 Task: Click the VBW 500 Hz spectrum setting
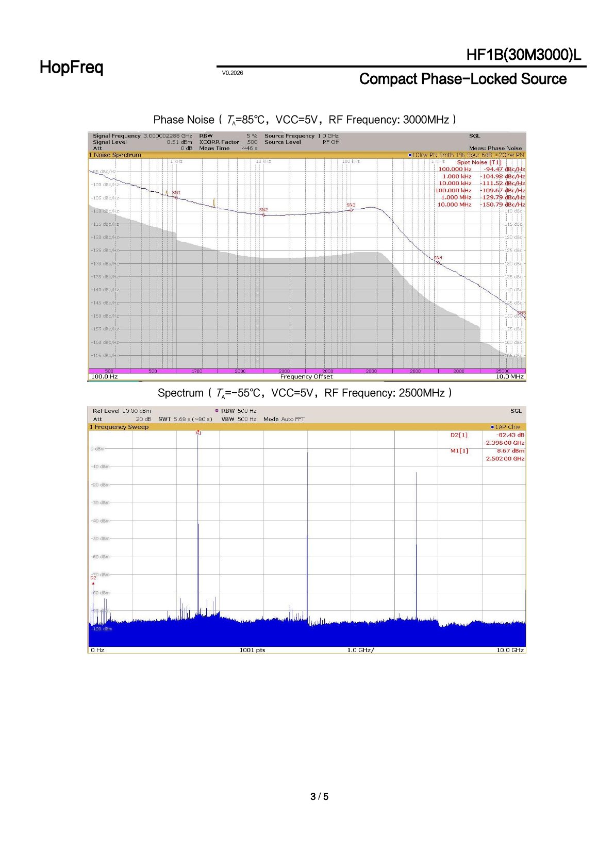[239, 420]
